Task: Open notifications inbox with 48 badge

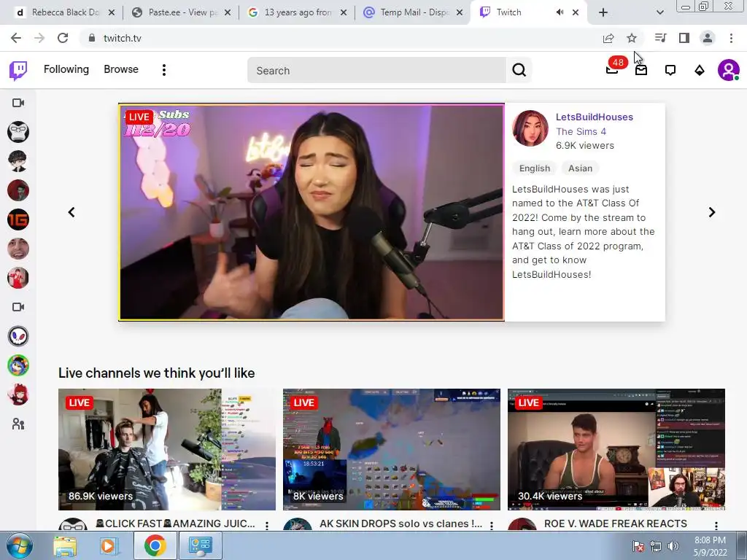Action: pos(613,69)
